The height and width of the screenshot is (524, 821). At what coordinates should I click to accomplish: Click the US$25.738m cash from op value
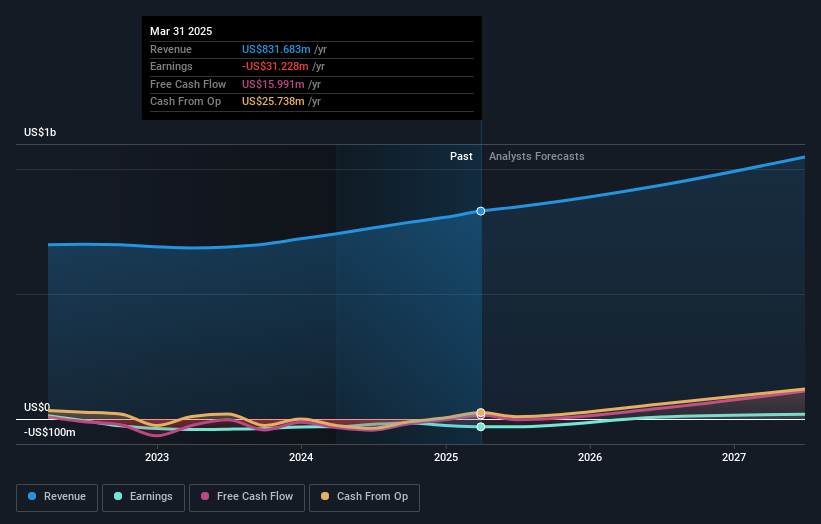273,102
